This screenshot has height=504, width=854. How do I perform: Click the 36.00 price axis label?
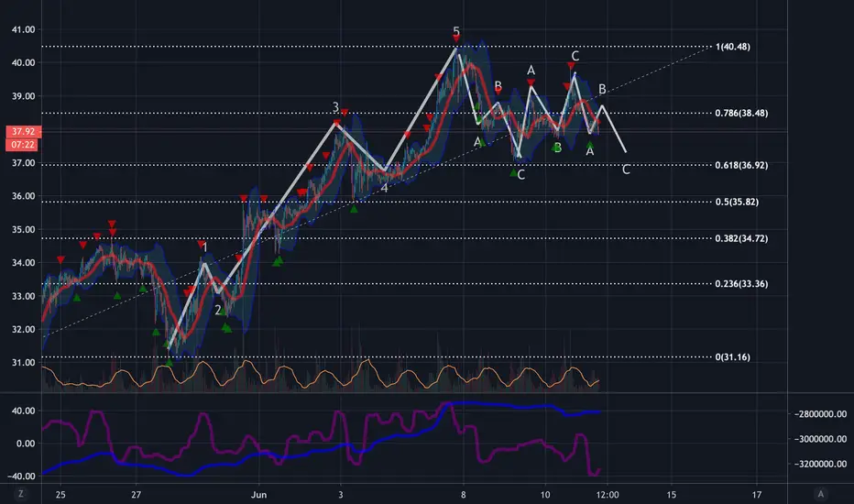pyautogui.click(x=24, y=196)
